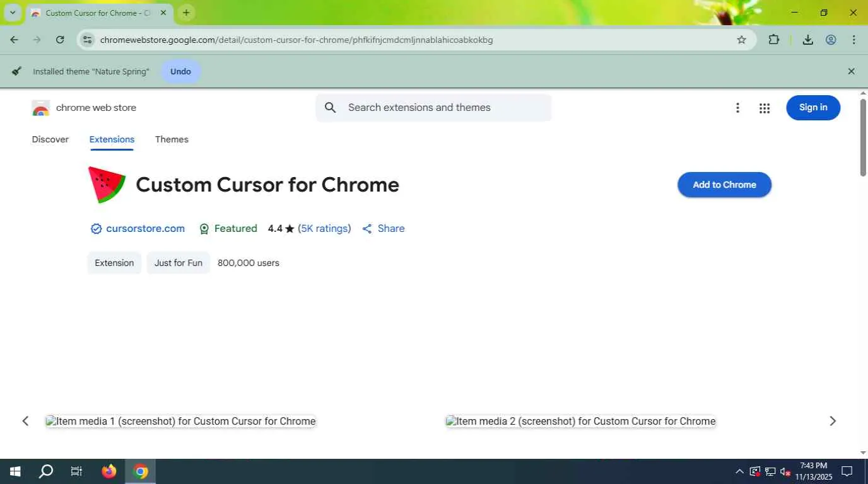Viewport: 868px width, 484px height.
Task: Click the Featured badge
Action: tap(228, 229)
